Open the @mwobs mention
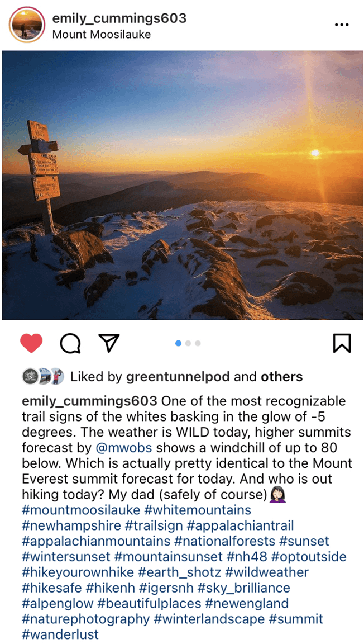Image resolution: width=364 pixels, height=644 pixels. click(x=124, y=447)
